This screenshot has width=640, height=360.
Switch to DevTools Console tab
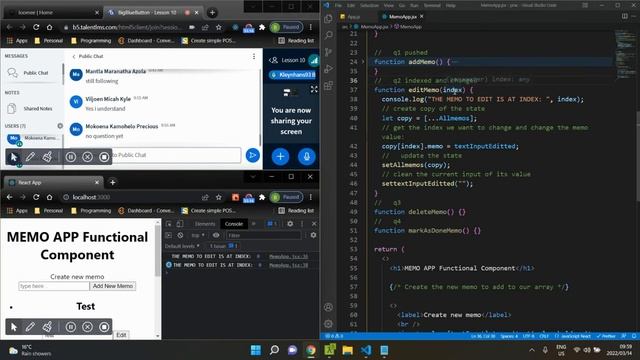click(234, 224)
